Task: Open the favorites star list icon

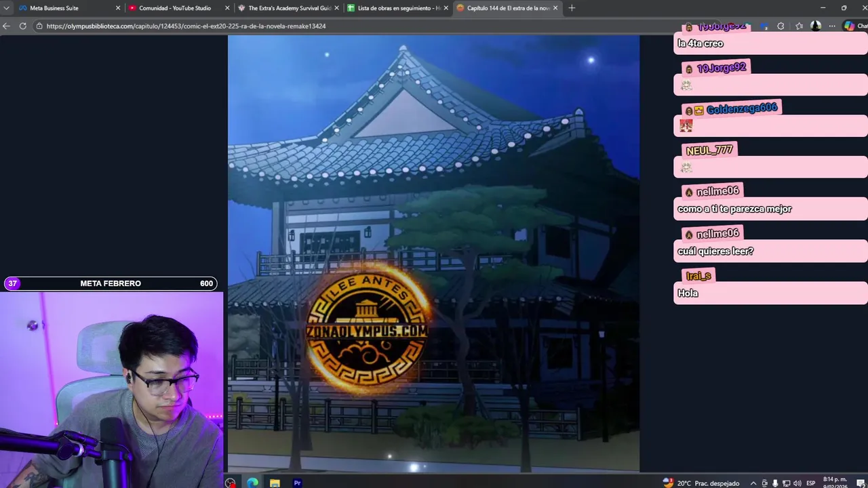Action: (799, 26)
